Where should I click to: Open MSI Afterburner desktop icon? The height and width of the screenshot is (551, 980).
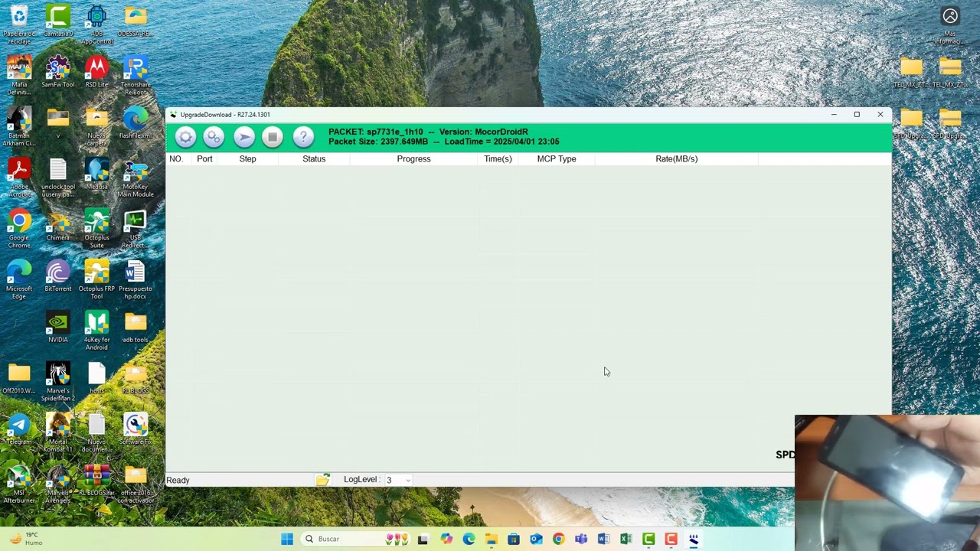tap(19, 484)
